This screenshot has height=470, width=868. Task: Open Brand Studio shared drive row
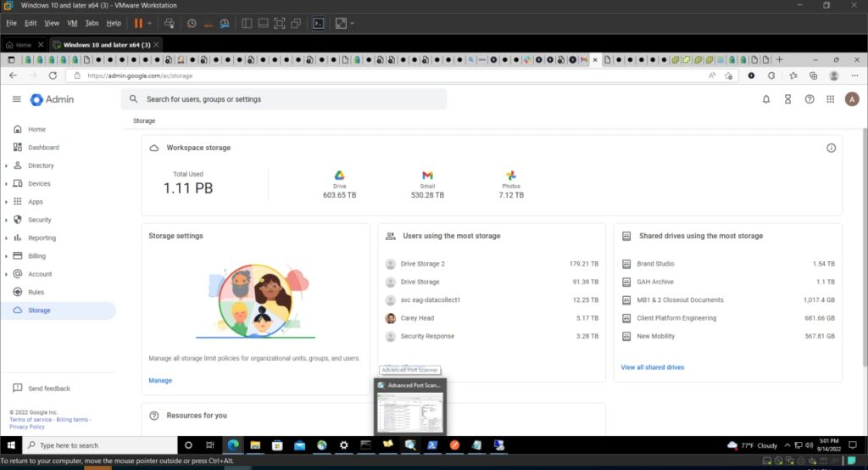point(728,264)
